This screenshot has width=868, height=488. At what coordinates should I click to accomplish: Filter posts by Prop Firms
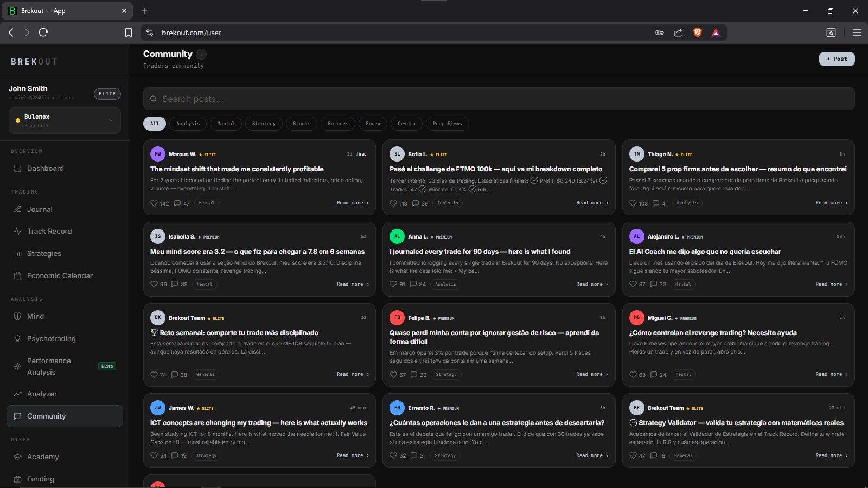(448, 124)
